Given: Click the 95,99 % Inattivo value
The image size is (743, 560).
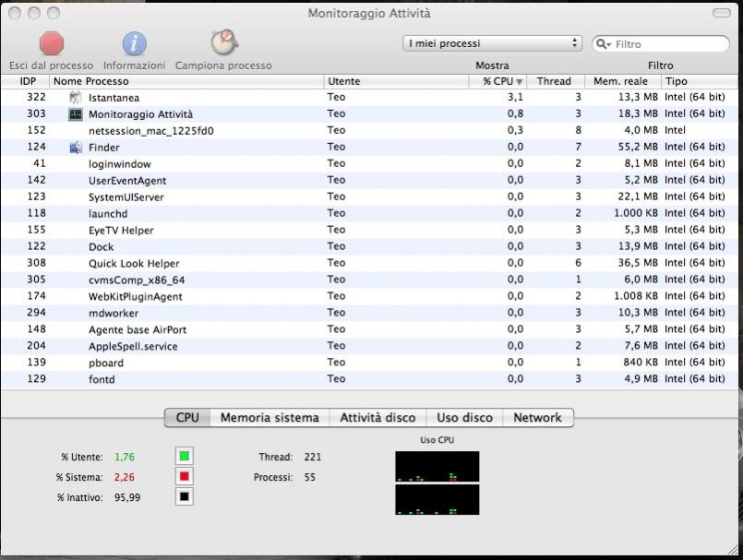Looking at the screenshot, I should coord(127,498).
